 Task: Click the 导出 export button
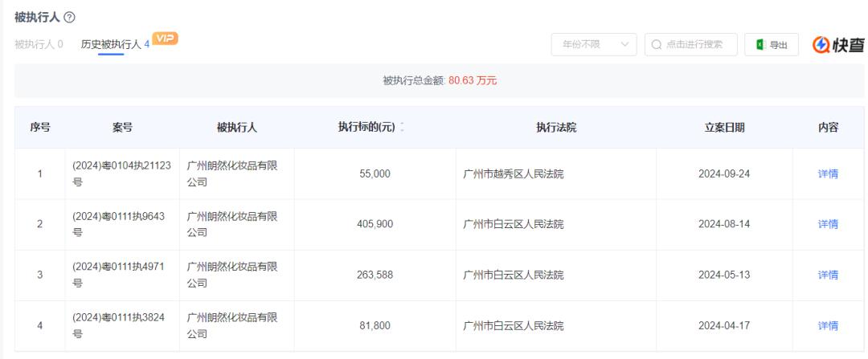point(772,45)
